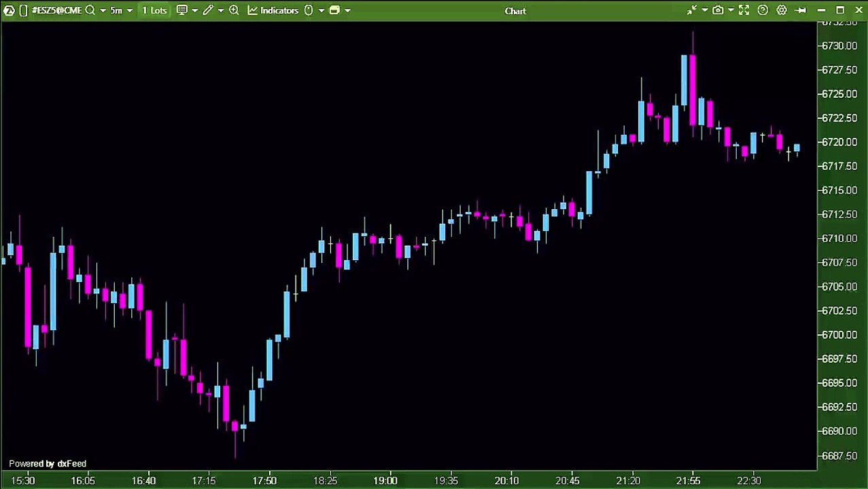
Task: Click the 6700.00 price axis label
Action: tap(839, 335)
